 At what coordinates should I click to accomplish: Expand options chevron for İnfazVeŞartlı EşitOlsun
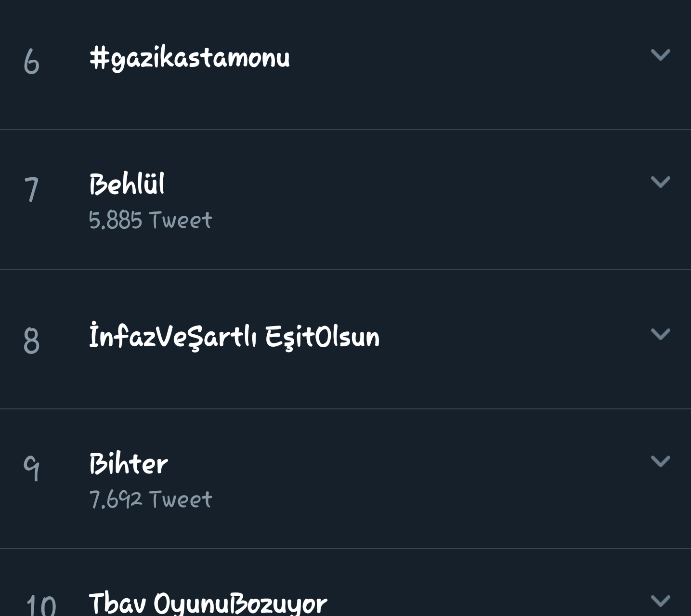(660, 334)
